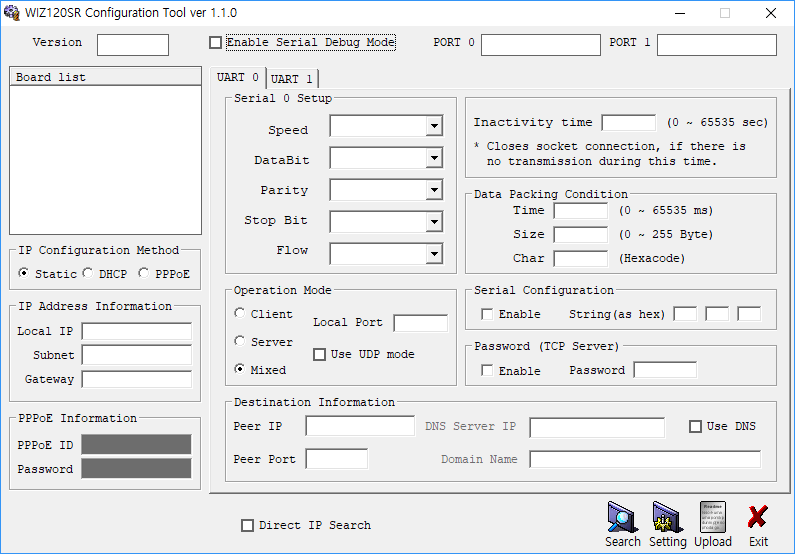Open the Flow dropdown
Viewport: 795px width, 554px height.
(x=434, y=254)
